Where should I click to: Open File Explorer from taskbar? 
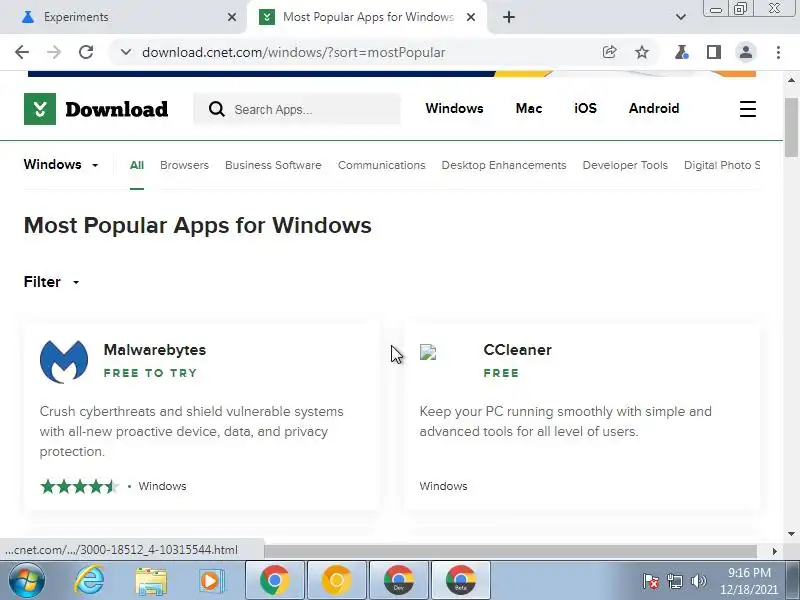(x=151, y=581)
